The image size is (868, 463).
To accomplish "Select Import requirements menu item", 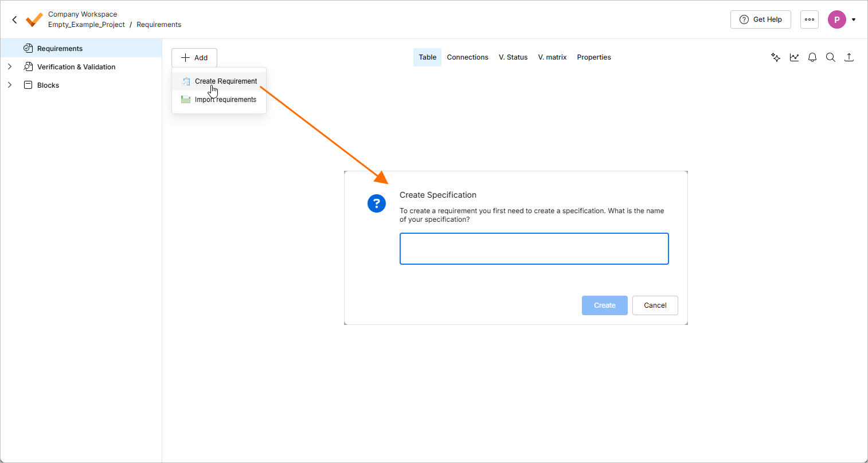I will coord(225,100).
